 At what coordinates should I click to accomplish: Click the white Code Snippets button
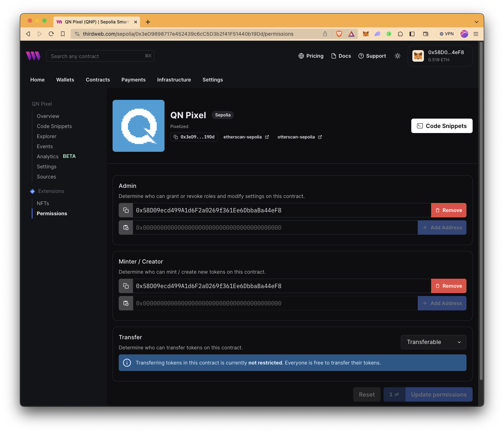(x=442, y=126)
